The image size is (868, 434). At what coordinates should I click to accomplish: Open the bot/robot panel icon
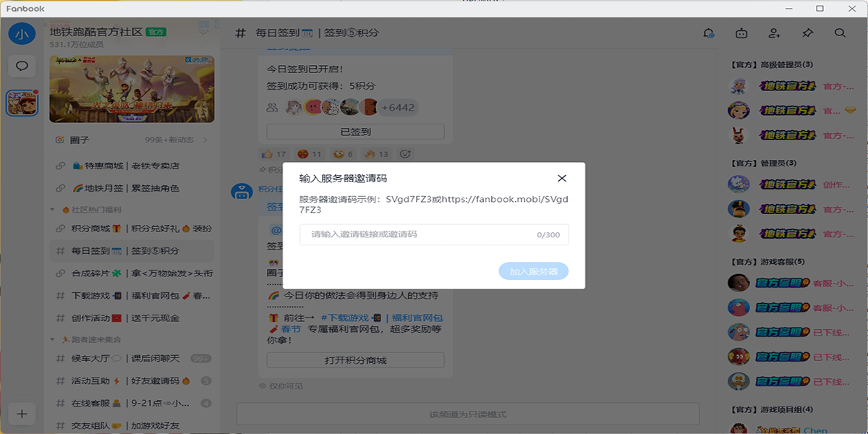point(742,33)
